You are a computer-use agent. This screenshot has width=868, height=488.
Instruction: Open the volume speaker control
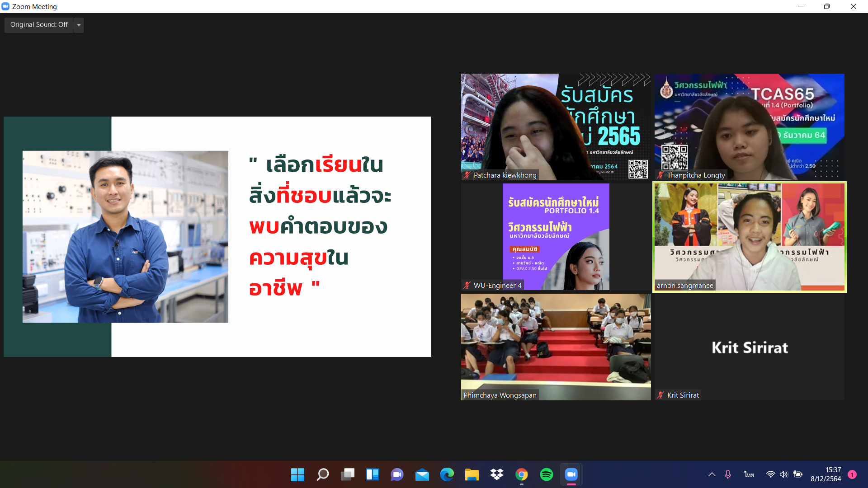[783, 474]
